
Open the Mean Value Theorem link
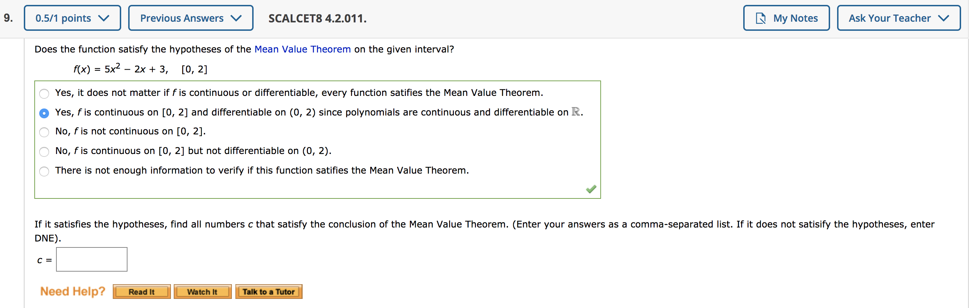click(303, 49)
